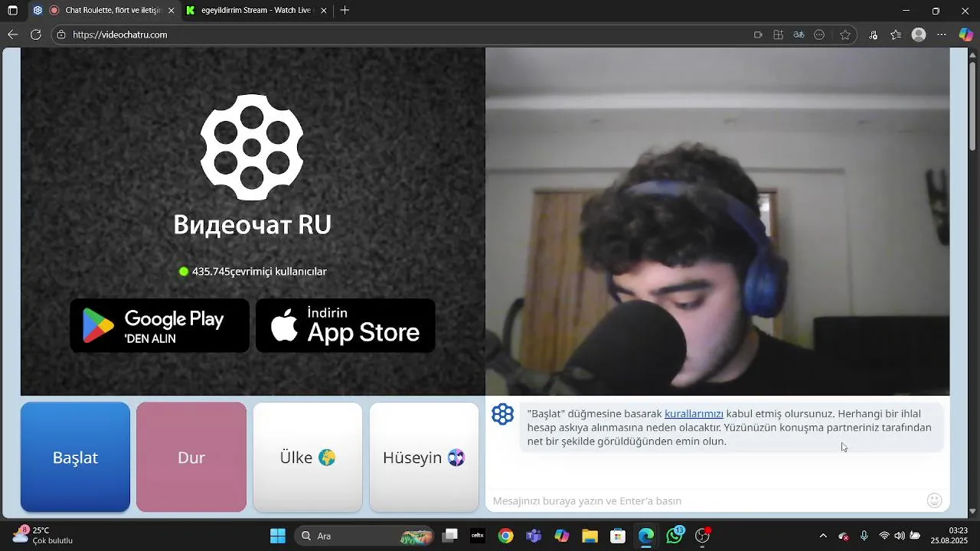Click the scrollbar down arrow
Image resolution: width=980 pixels, height=551 pixels.
pyautogui.click(x=973, y=511)
